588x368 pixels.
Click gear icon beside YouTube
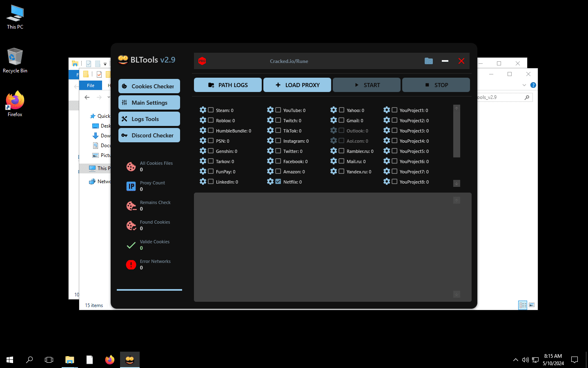click(270, 110)
